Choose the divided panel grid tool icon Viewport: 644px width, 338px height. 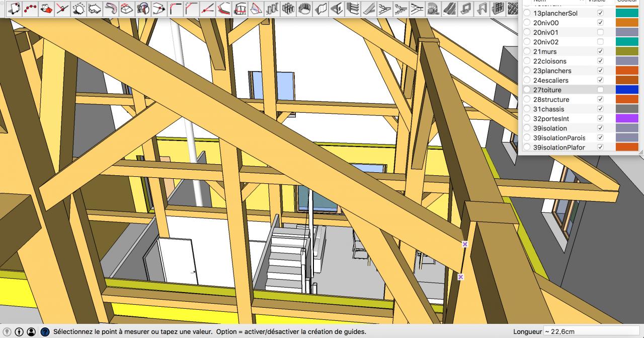pos(498,8)
